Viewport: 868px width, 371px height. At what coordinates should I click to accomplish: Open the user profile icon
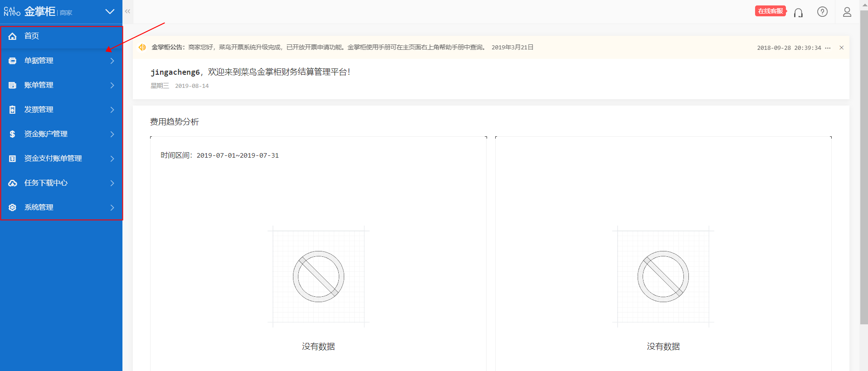click(847, 12)
